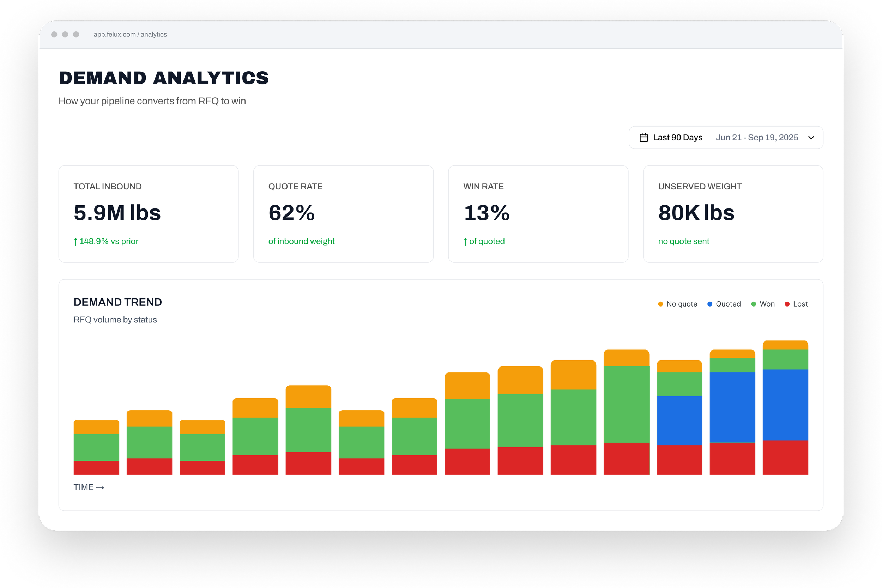This screenshot has height=588, width=882.
Task: Click the calendar icon in date picker
Action: pyautogui.click(x=644, y=138)
